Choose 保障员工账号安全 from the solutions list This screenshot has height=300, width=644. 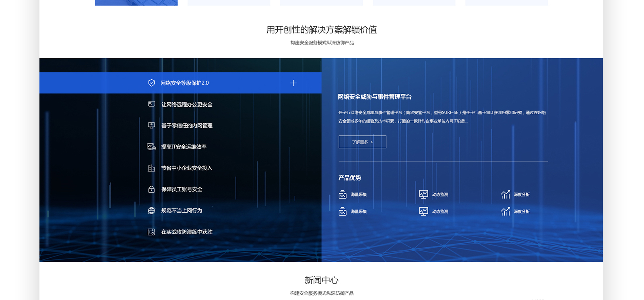pyautogui.click(x=182, y=189)
